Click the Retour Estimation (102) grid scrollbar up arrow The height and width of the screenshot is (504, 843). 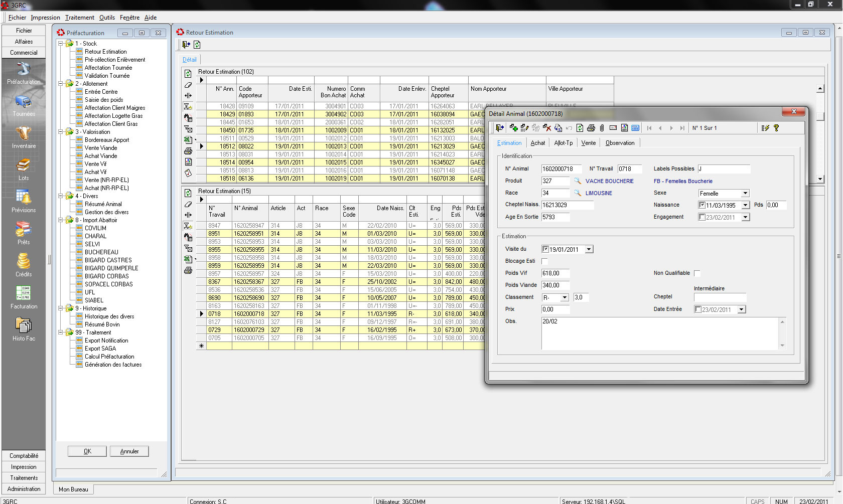820,89
